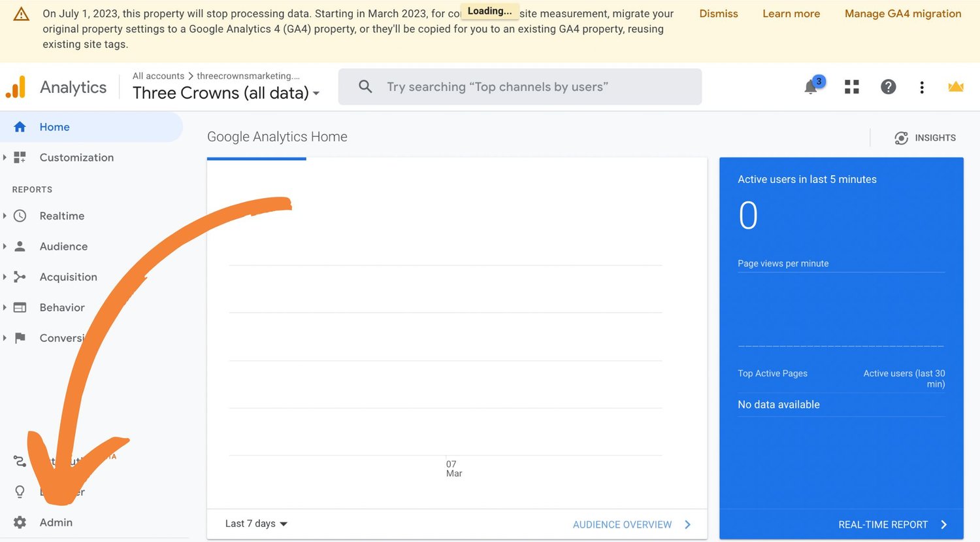980x542 pixels.
Task: Click Learn more in the banner
Action: [791, 14]
